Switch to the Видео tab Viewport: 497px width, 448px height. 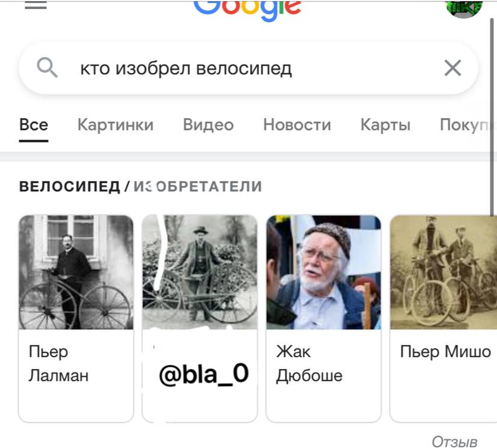209,125
